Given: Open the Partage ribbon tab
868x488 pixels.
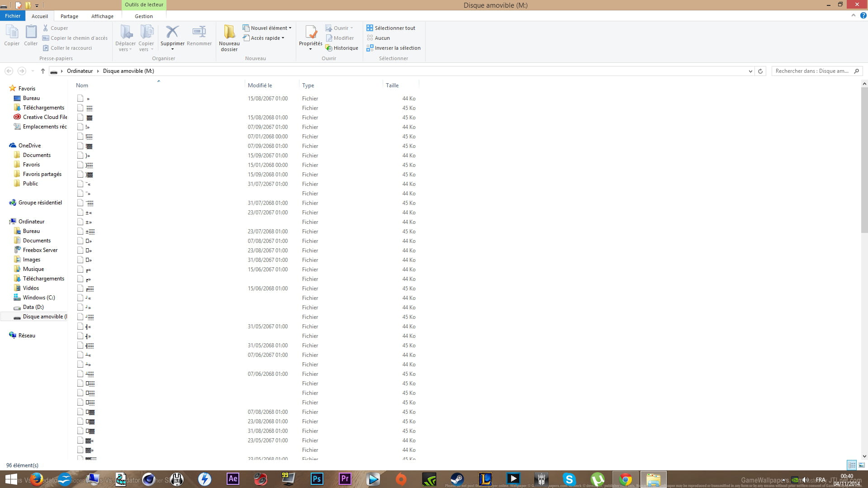Looking at the screenshot, I should coord(69,16).
